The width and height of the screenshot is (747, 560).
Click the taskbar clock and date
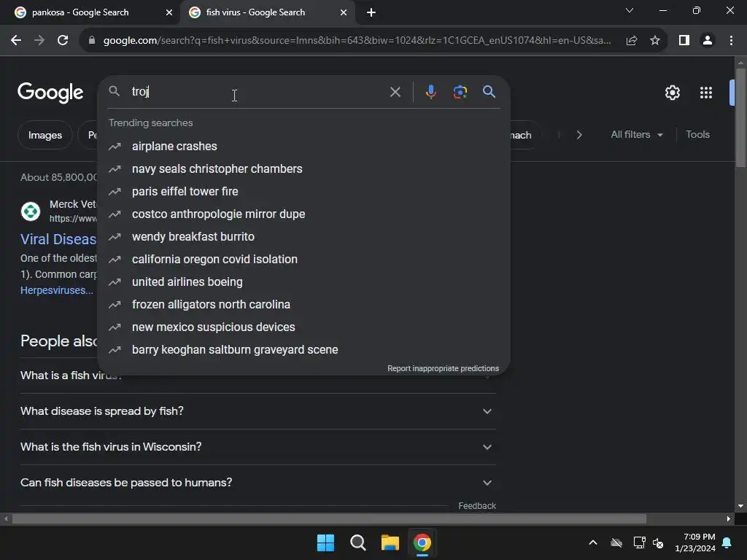pyautogui.click(x=695, y=542)
